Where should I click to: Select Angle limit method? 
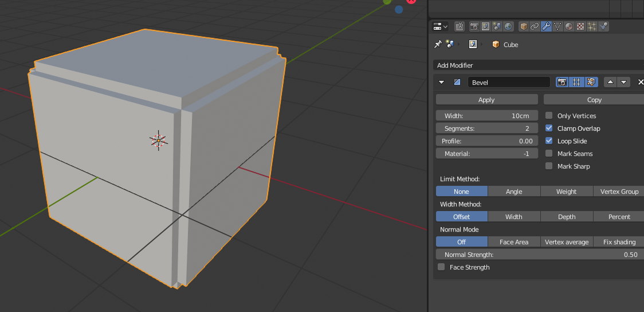coord(514,192)
